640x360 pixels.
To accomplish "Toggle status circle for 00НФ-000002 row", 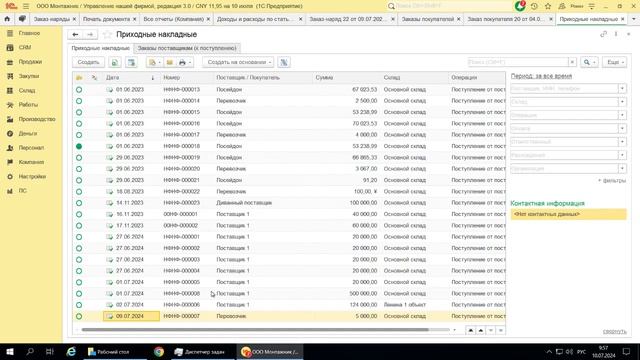I will (79, 226).
